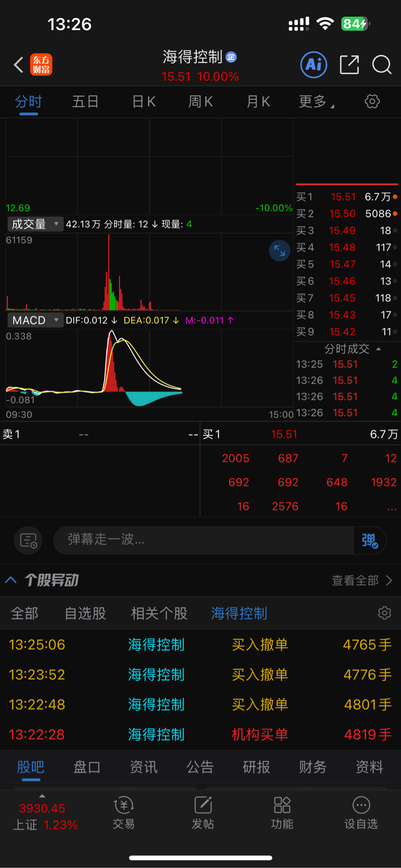Tap the 2005 order queue value
401x868 pixels.
click(235, 459)
